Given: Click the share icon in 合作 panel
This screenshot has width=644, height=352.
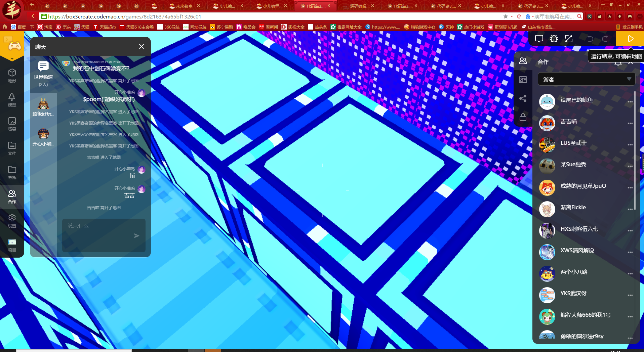Looking at the screenshot, I should (523, 98).
